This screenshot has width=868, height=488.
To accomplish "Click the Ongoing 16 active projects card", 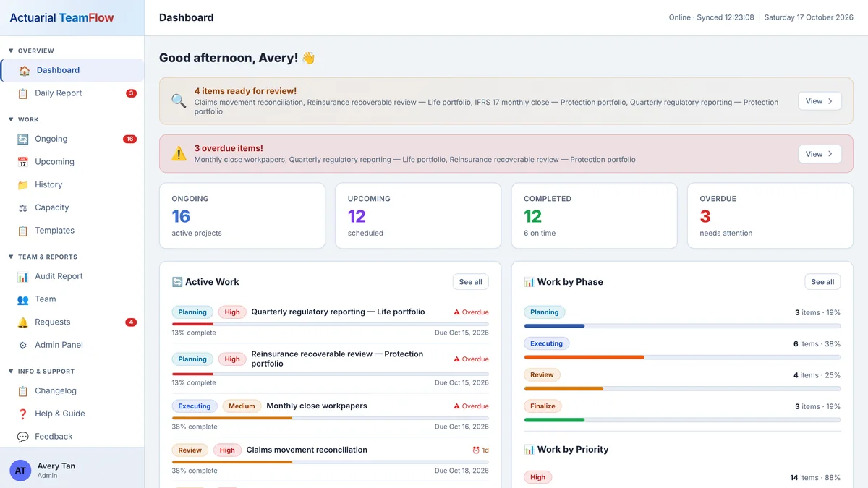I will click(242, 215).
